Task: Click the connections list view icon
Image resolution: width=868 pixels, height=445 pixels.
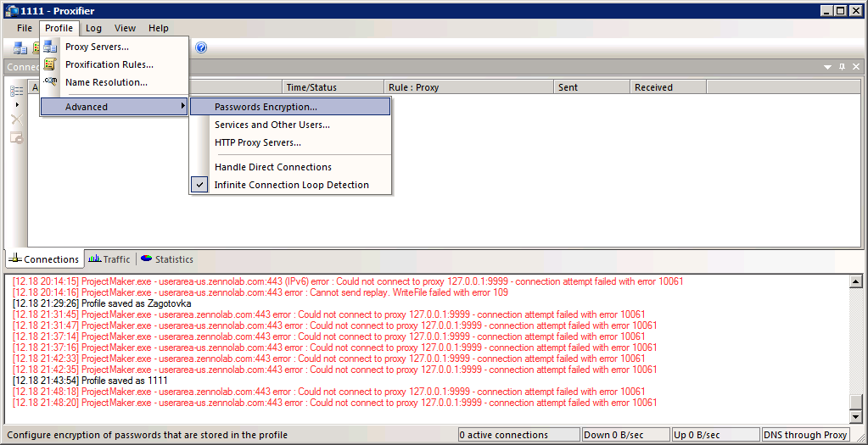Action: pos(17,91)
